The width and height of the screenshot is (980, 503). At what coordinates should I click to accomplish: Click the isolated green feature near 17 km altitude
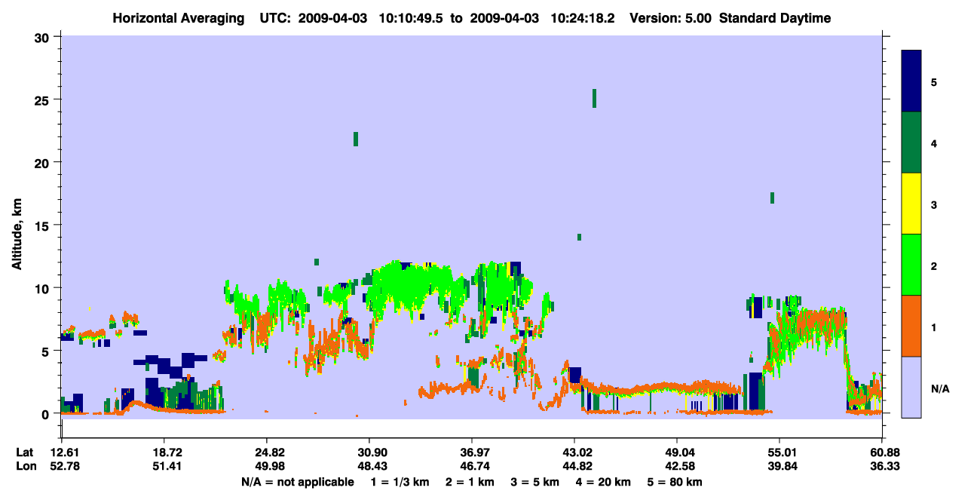tap(773, 198)
